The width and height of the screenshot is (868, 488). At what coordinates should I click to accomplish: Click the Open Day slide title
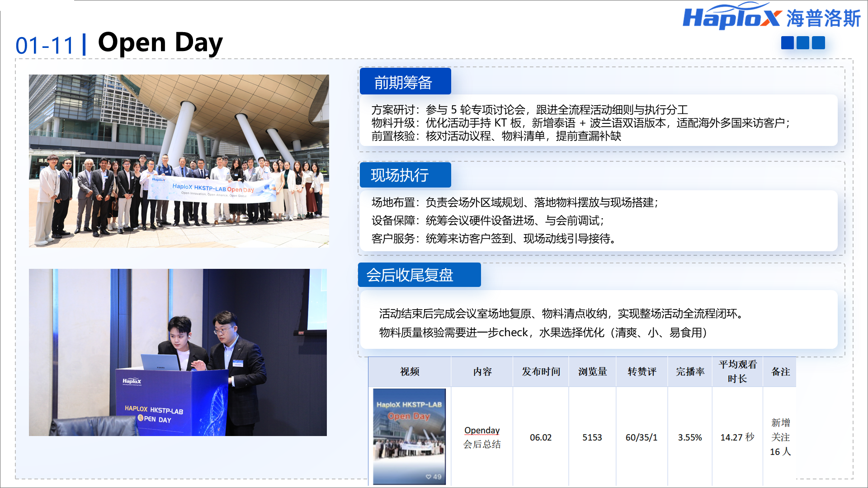point(160,43)
